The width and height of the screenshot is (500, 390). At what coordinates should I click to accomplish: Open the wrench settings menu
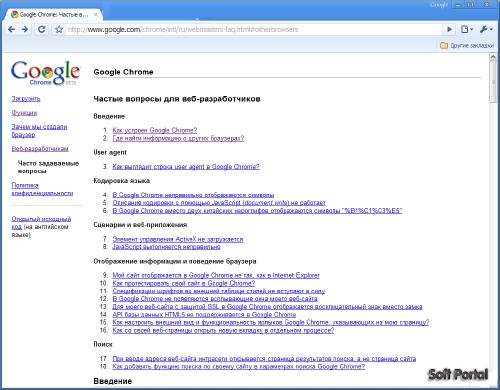486,29
